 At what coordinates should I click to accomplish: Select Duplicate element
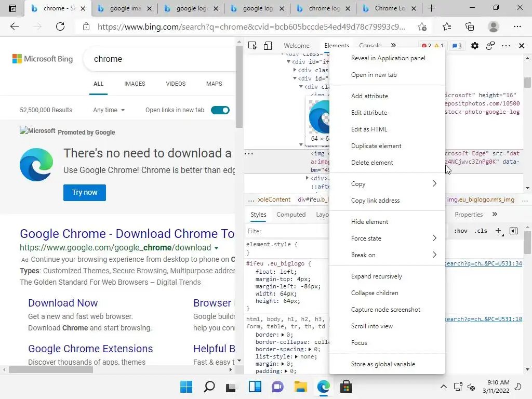[387, 145]
